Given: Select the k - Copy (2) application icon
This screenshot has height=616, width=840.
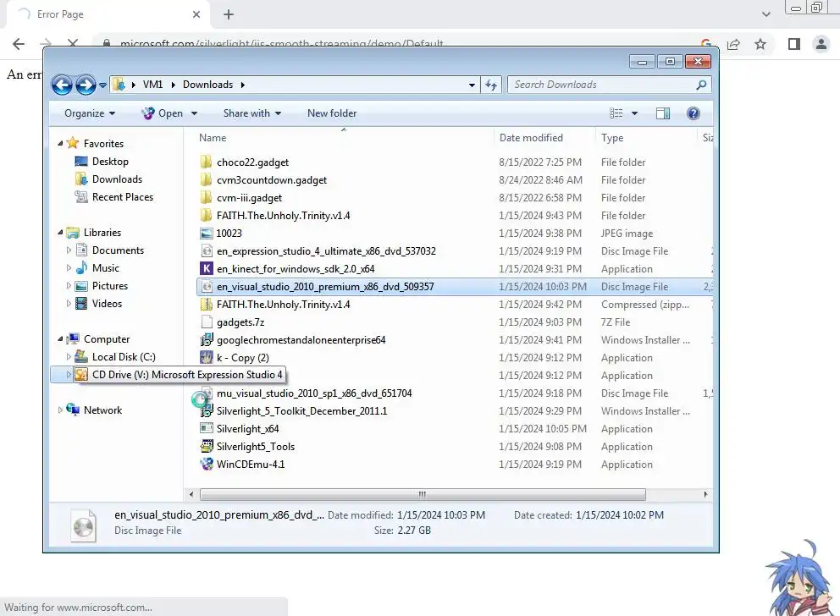Looking at the screenshot, I should pyautogui.click(x=207, y=358).
